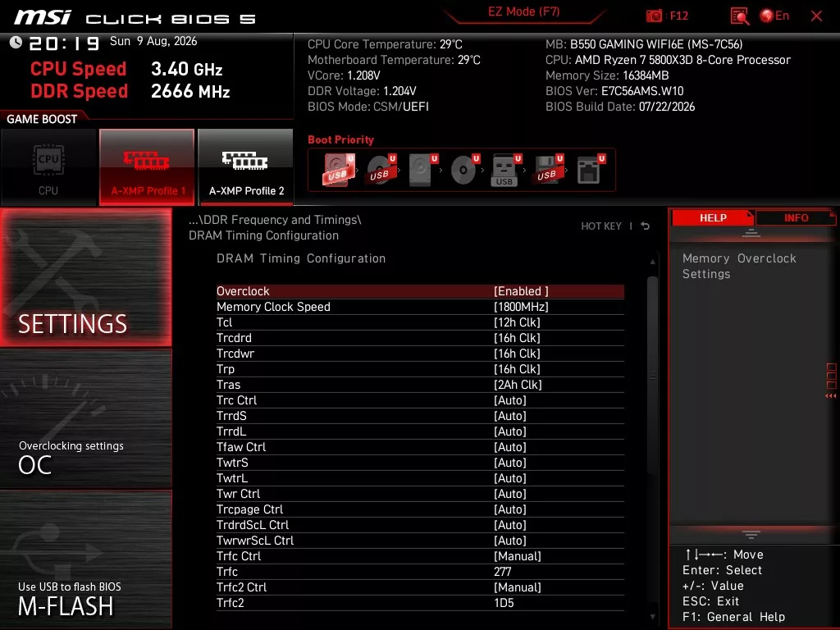Open TwrwrScL Ctrl Auto options
This screenshot has height=630, width=840.
tap(420, 540)
